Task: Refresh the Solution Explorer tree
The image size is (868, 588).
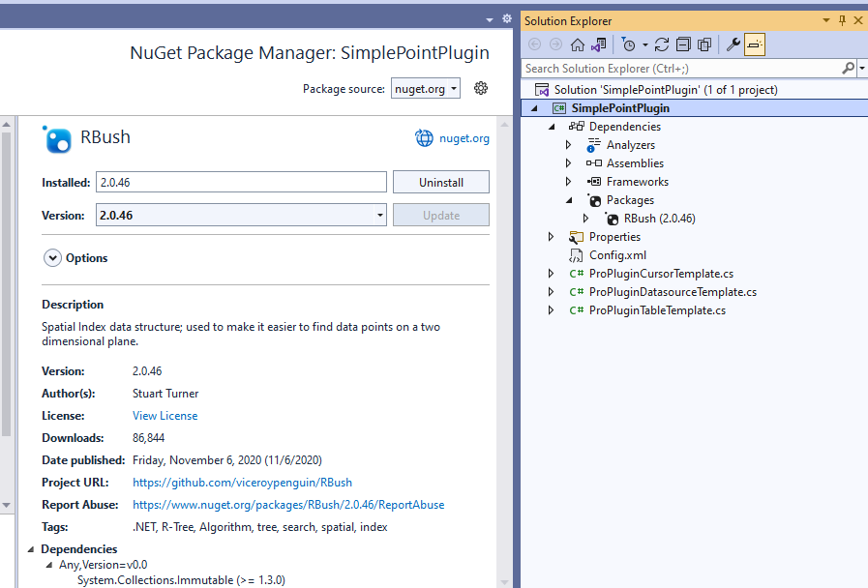Action: [x=662, y=44]
